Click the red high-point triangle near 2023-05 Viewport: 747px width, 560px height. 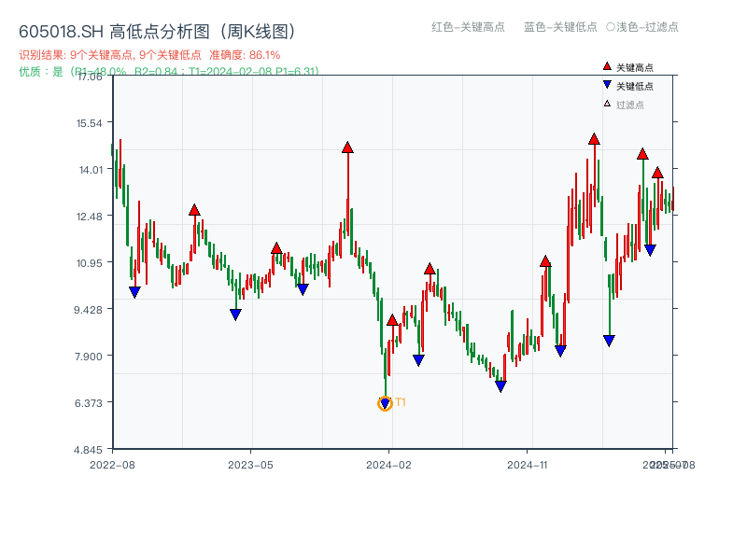(278, 248)
